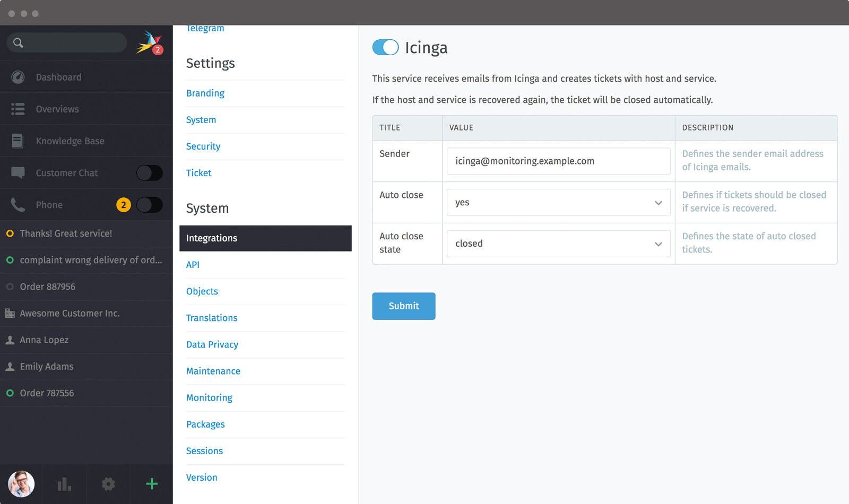Select the Phone handset icon
Screen dimensions: 849x504
pos(18,204)
